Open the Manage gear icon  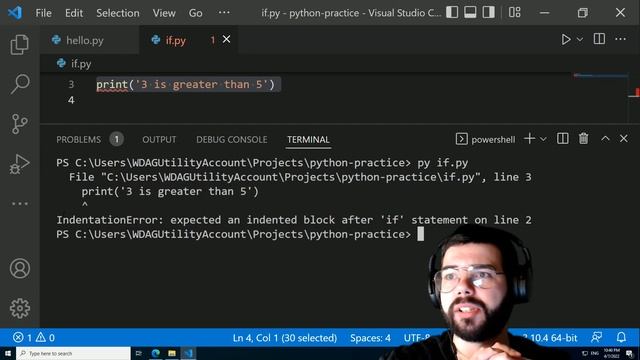coord(20,308)
